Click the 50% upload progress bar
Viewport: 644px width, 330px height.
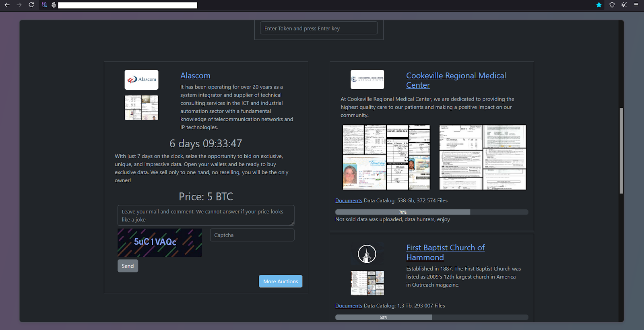432,317
